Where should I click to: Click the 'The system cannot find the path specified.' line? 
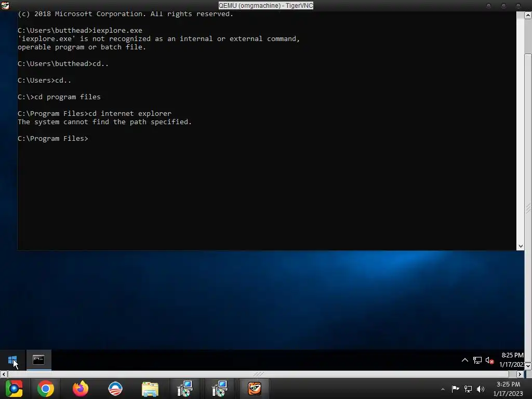click(x=104, y=122)
